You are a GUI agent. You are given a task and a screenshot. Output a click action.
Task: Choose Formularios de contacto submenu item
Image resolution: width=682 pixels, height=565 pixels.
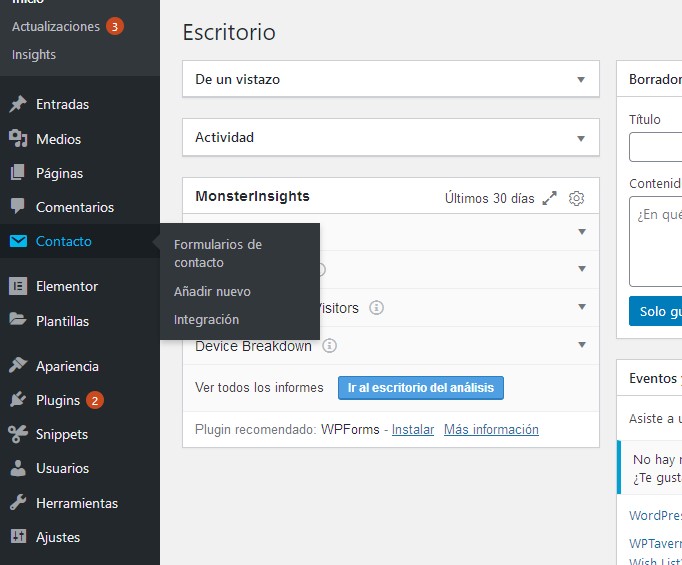218,253
